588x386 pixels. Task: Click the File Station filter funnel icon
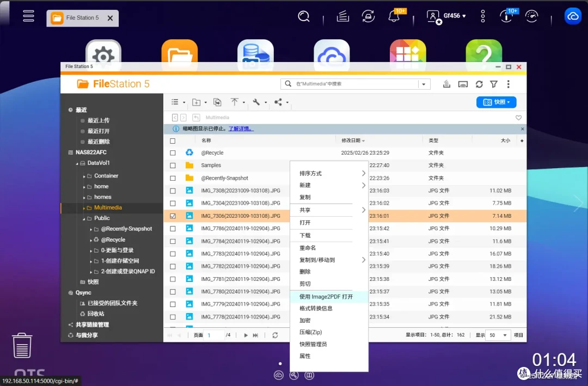point(494,84)
